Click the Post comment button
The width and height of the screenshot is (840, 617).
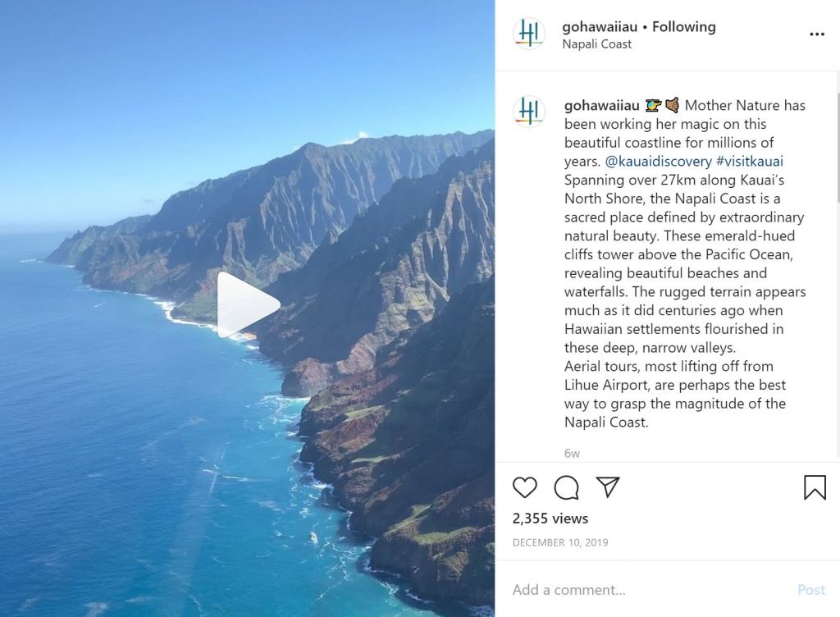coord(811,590)
